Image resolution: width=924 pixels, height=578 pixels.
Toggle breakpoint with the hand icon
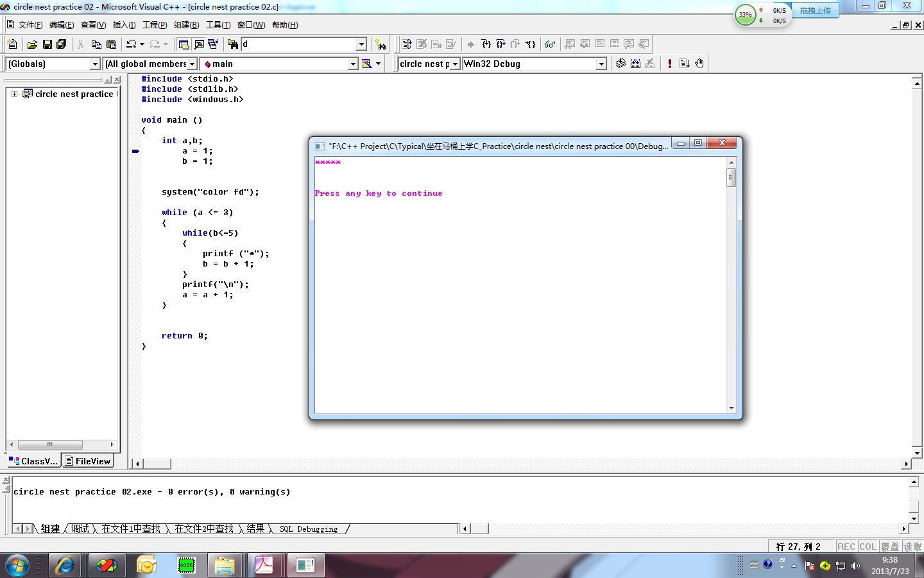699,64
